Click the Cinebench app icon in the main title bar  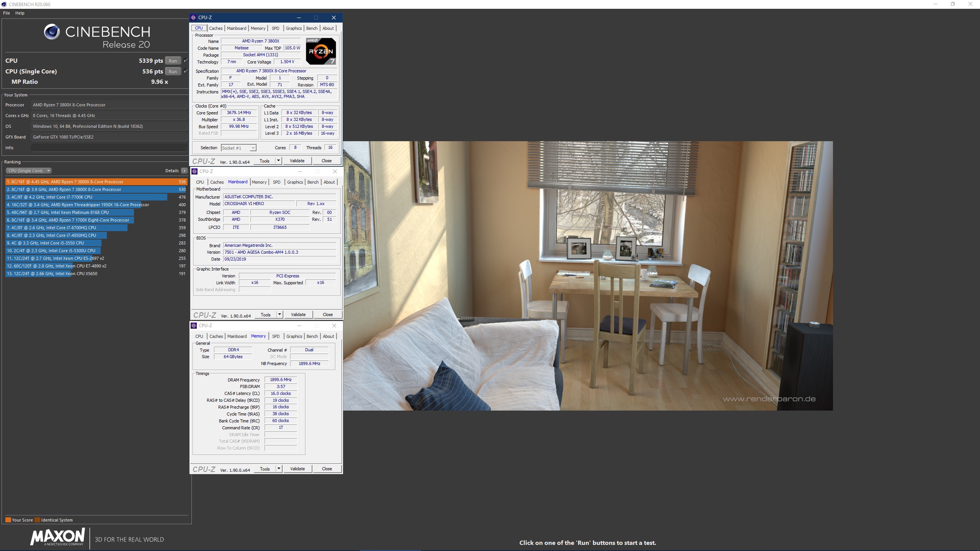coord(4,4)
